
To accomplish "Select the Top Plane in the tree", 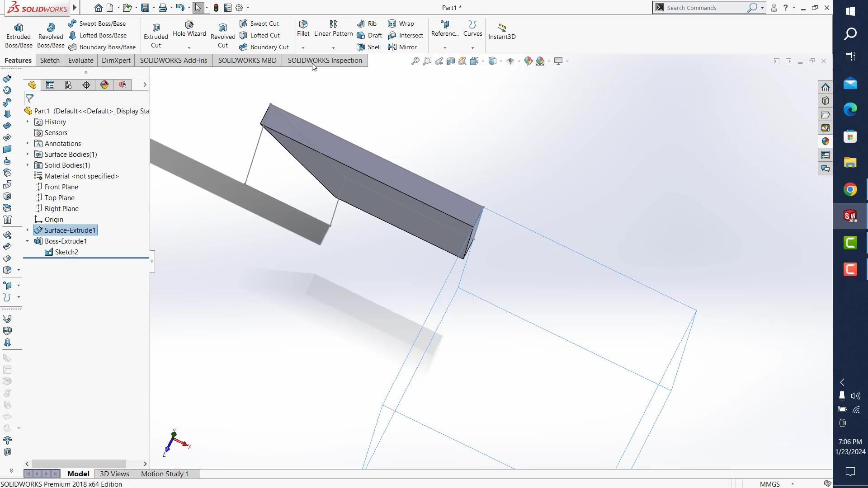I will (59, 197).
